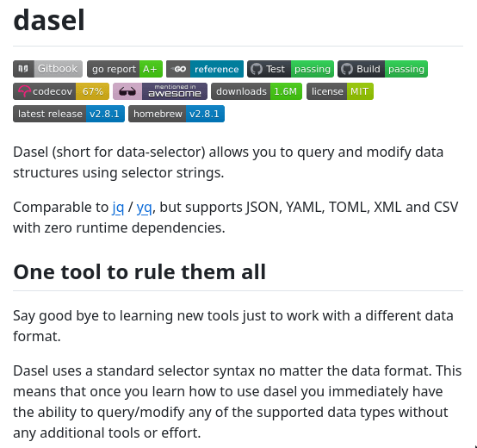Click the Gitbook book icon

(23, 69)
